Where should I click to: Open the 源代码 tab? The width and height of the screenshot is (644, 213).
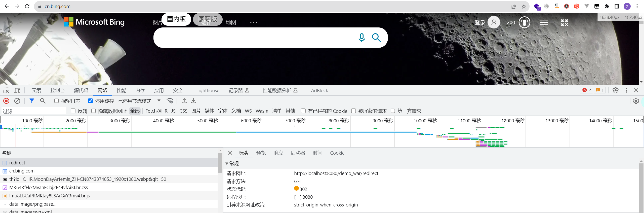click(81, 90)
